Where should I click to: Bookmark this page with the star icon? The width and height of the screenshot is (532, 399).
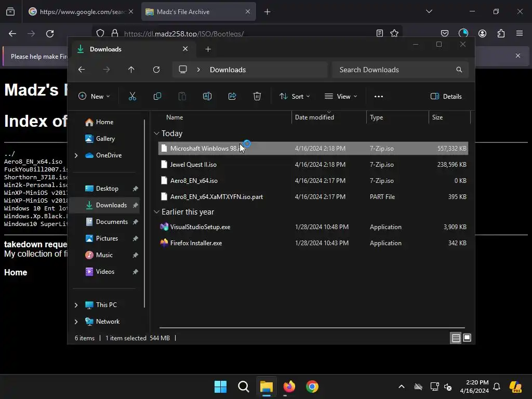point(394,33)
